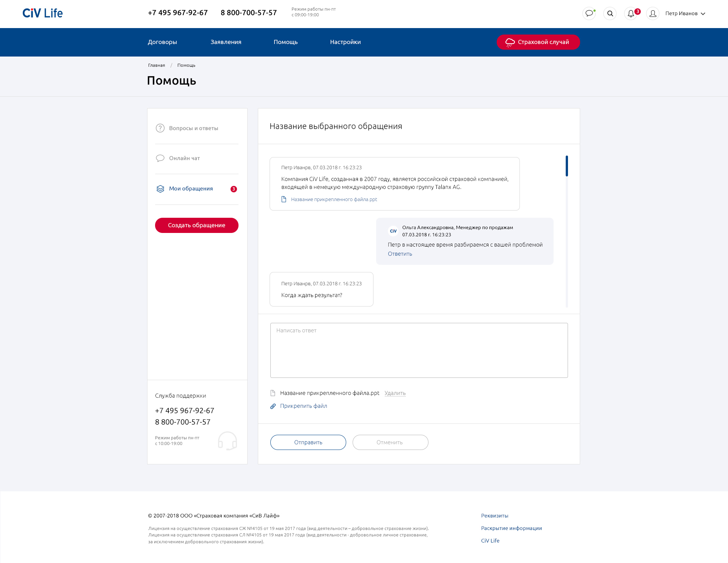Click Создать обращение button
The image size is (728, 563).
(196, 225)
